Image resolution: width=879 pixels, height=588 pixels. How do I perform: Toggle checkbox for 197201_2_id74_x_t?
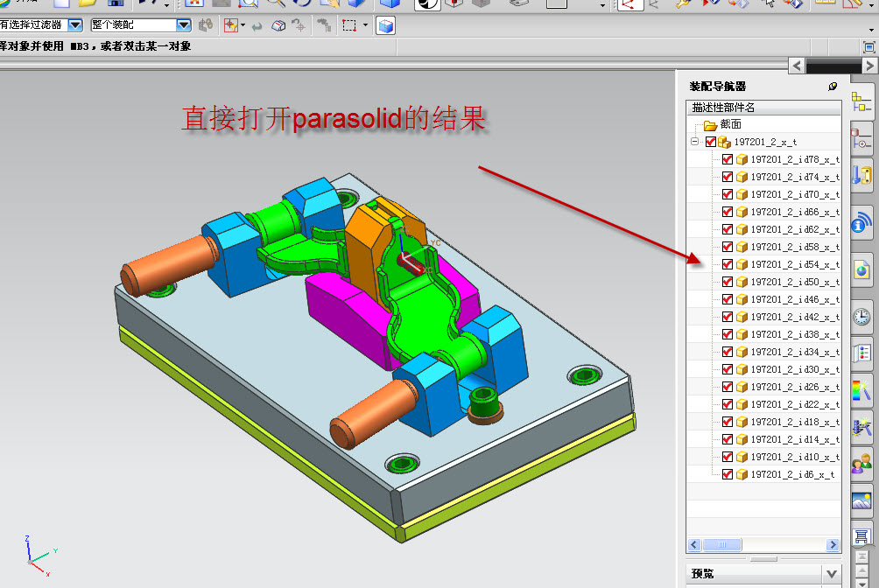pos(727,177)
